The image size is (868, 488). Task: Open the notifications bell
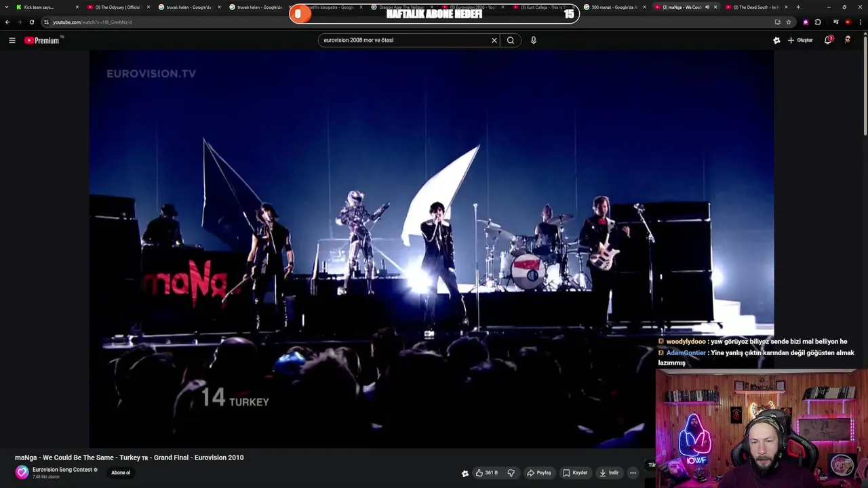click(828, 40)
